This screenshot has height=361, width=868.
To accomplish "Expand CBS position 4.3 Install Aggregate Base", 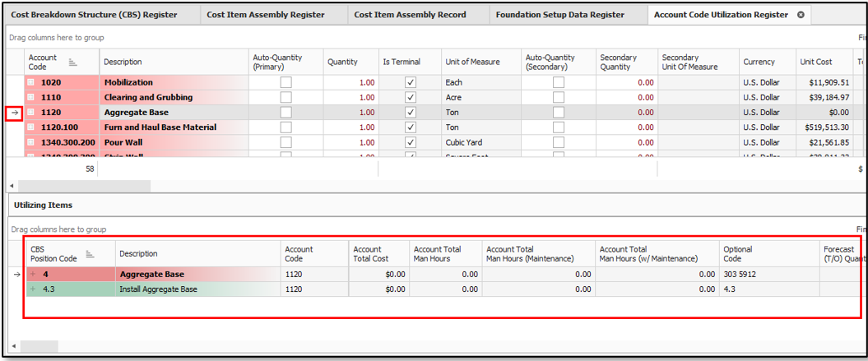I will pos(33,289).
